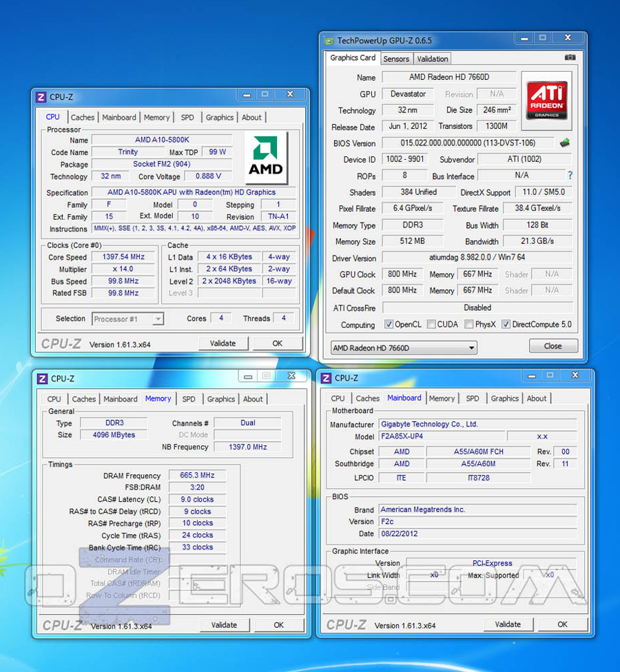This screenshot has width=620, height=672.
Task: Open Mainboard tab in the CPU window
Action: point(119,117)
